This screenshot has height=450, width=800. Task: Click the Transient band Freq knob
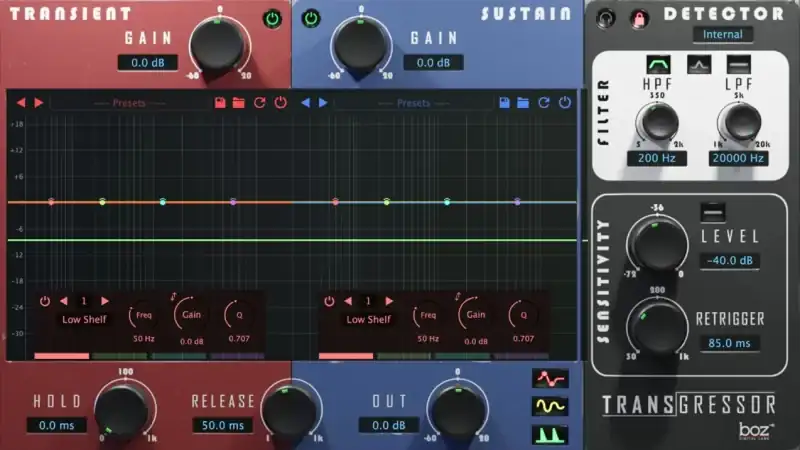point(143,316)
